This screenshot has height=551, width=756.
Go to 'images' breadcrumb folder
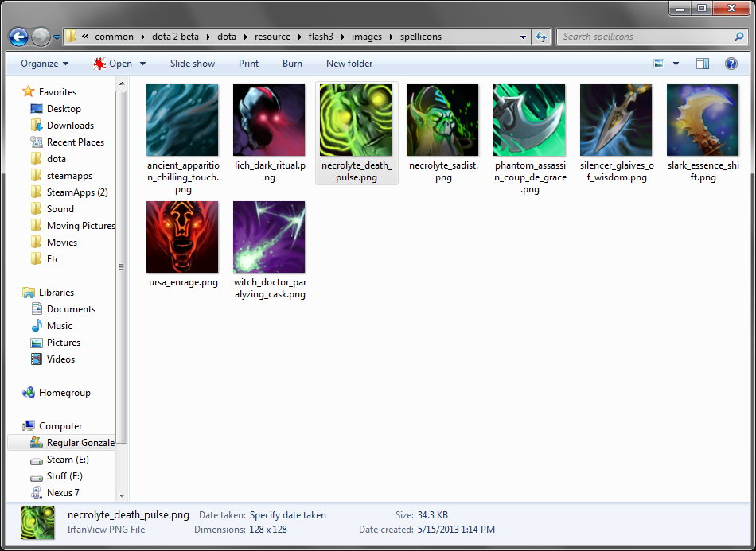[366, 37]
